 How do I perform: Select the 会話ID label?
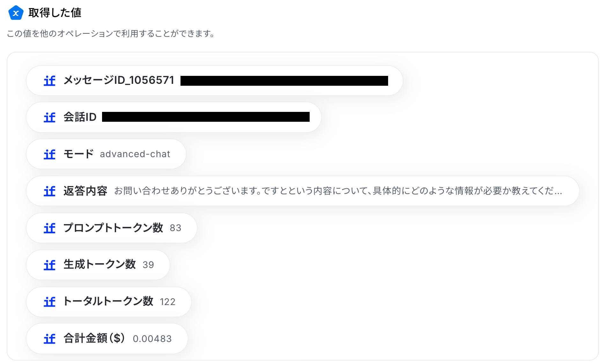80,117
